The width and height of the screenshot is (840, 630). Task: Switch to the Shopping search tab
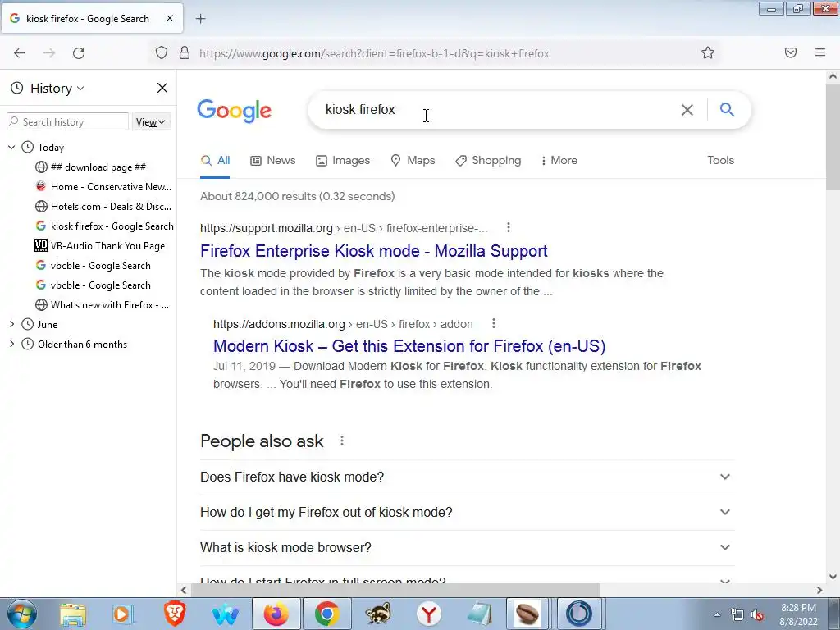[x=488, y=160]
